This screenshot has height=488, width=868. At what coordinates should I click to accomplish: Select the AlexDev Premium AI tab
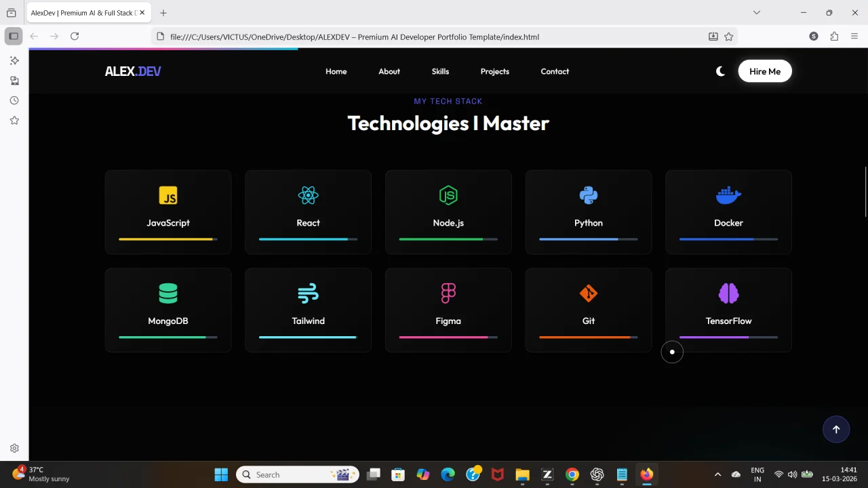click(x=88, y=13)
